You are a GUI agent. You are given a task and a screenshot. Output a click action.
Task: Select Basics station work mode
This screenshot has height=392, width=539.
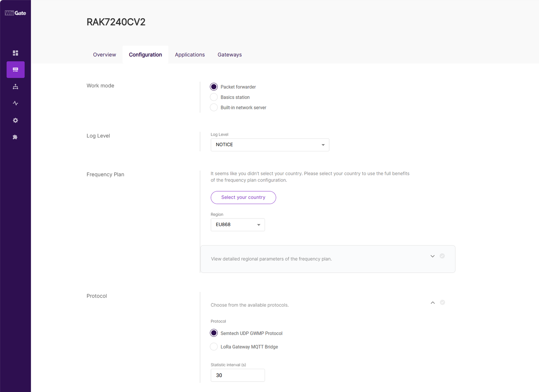(x=214, y=97)
